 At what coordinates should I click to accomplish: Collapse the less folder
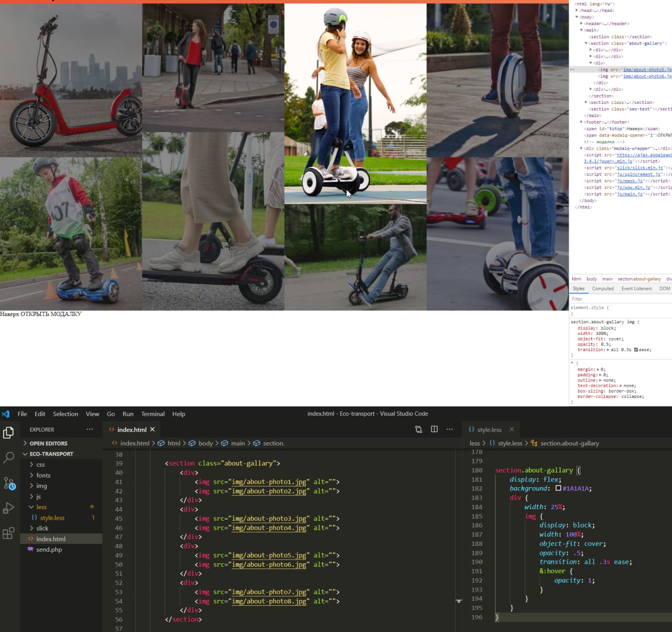tap(31, 507)
